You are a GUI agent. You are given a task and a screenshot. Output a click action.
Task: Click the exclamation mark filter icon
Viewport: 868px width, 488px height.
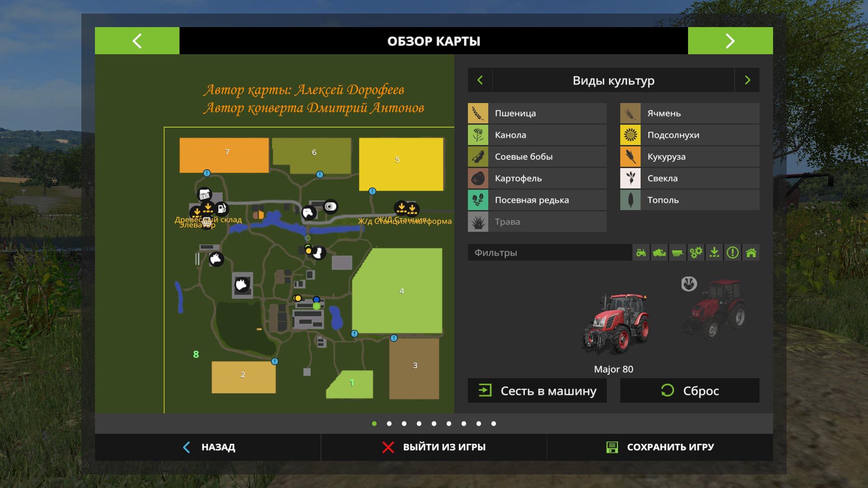732,253
